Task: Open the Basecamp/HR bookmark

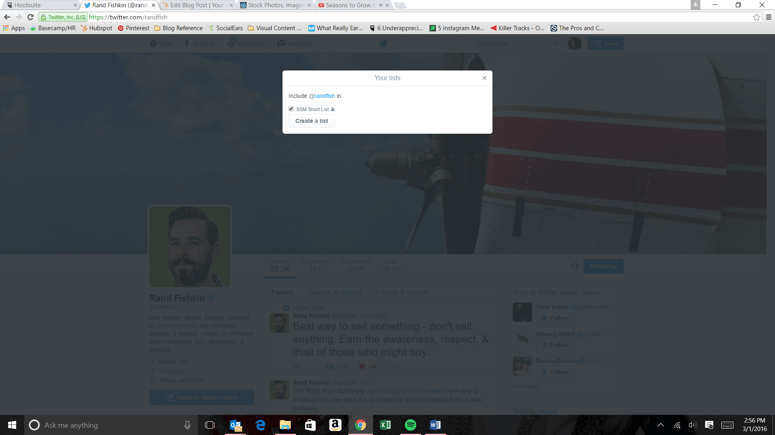Action: pos(53,28)
